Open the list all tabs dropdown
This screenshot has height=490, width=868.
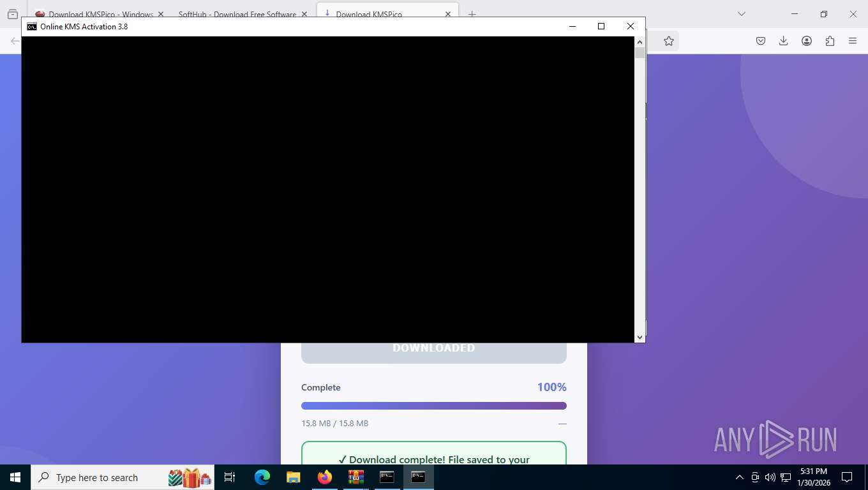click(x=742, y=14)
